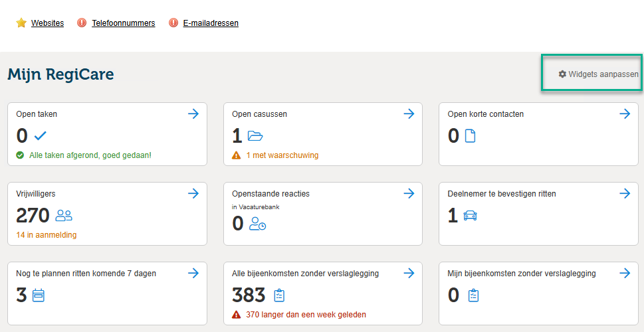This screenshot has height=332, width=644.
Task: Open Open casussen via its arrow
Action: pyautogui.click(x=409, y=114)
